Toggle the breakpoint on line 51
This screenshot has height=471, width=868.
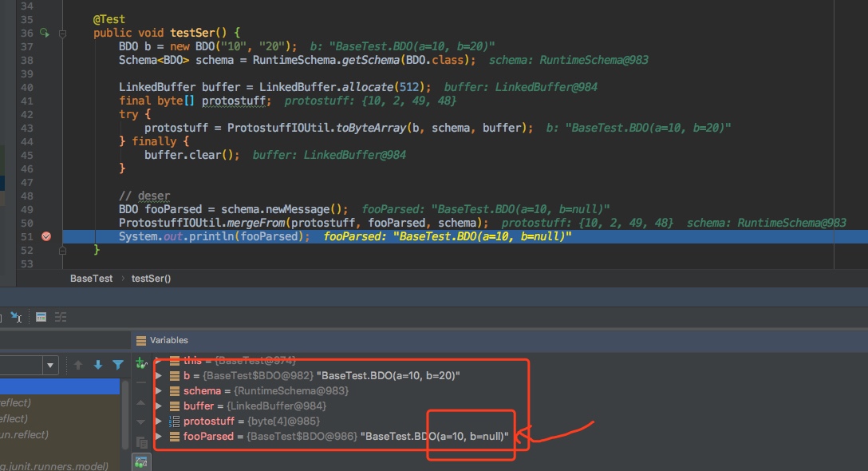click(45, 237)
